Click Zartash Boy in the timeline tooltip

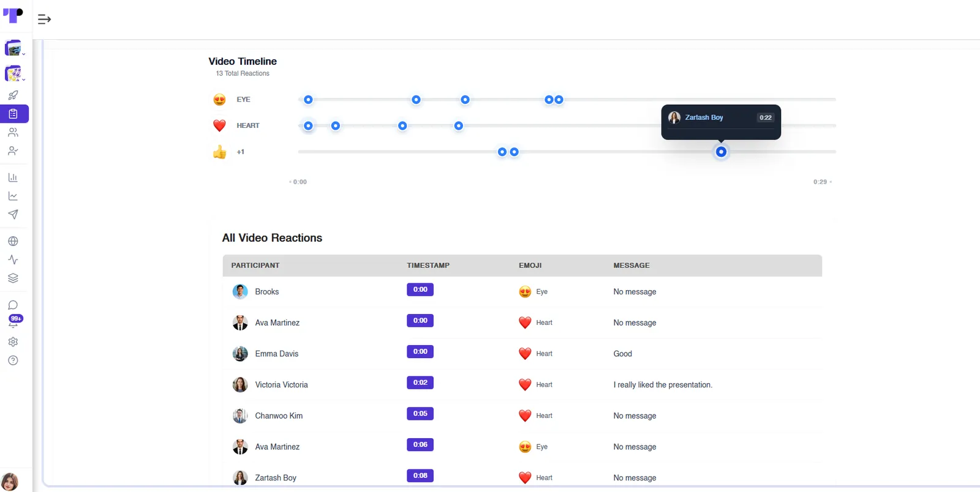point(704,117)
